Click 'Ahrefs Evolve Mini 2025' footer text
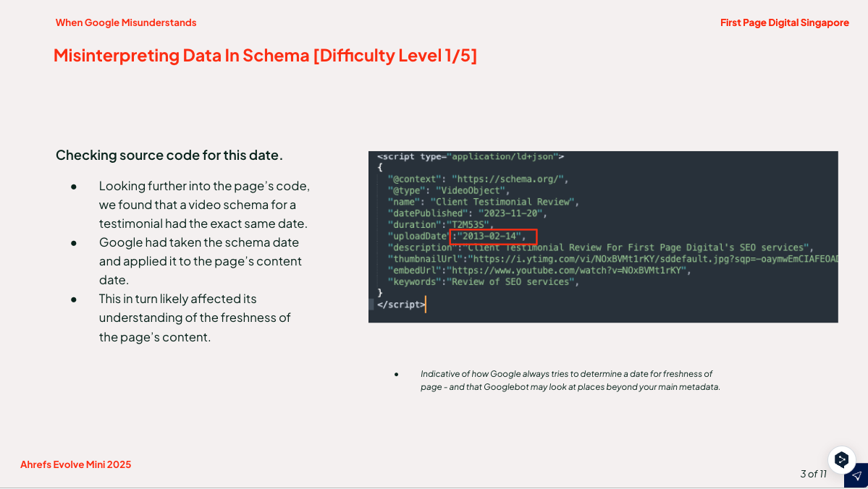Screen dimensions: 868x489 (x=76, y=464)
